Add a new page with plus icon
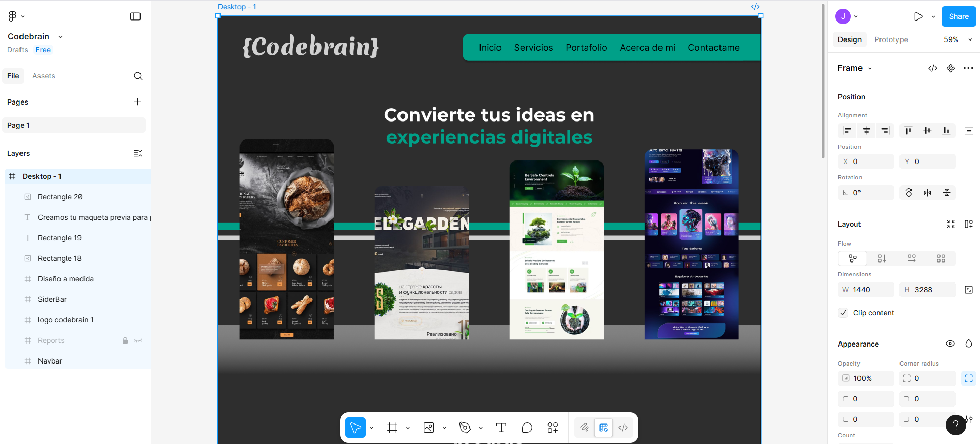Screen dimensions: 980x444 [137, 102]
